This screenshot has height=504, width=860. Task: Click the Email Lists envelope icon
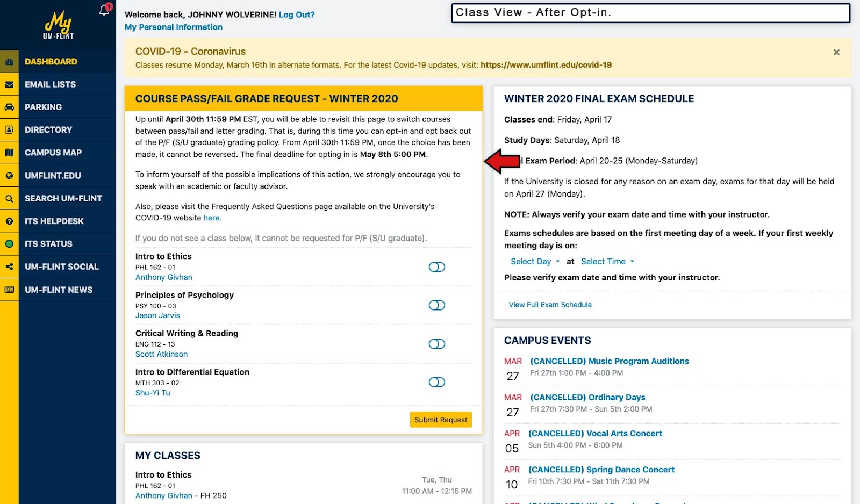click(x=9, y=84)
